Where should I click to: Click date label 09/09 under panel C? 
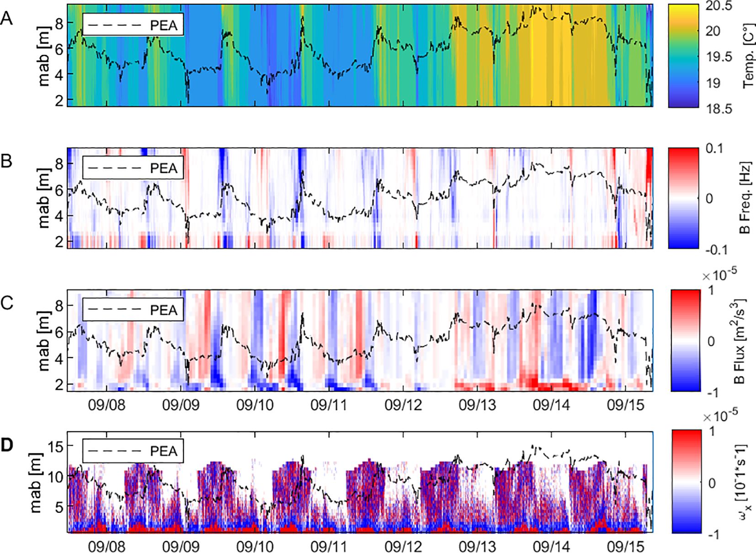(x=181, y=405)
